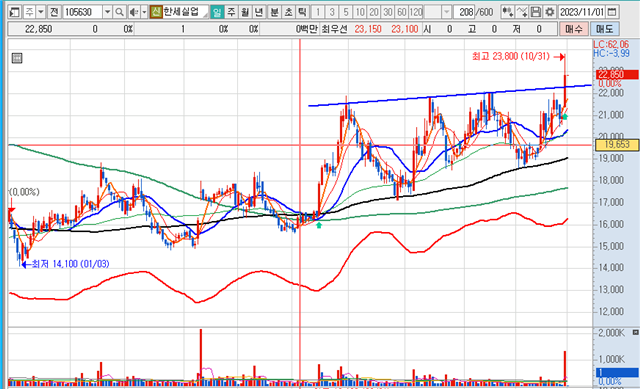Open the 주 market-type dropdown arrow

(41, 12)
